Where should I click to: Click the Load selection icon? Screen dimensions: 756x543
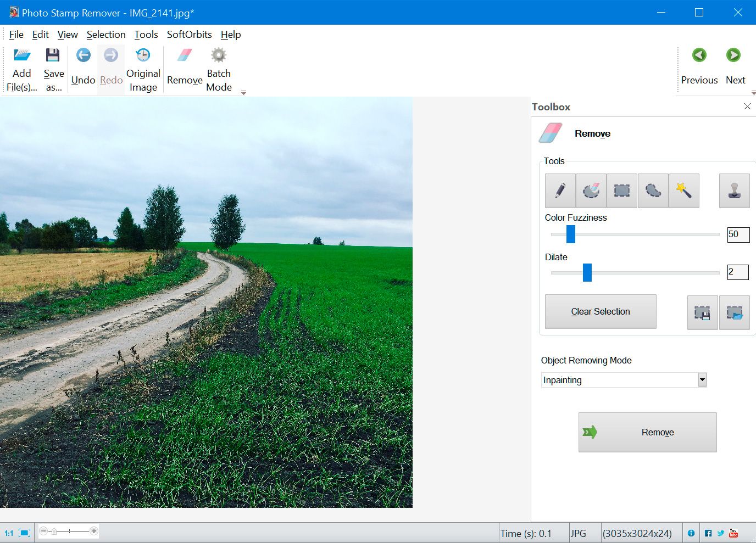pos(734,312)
